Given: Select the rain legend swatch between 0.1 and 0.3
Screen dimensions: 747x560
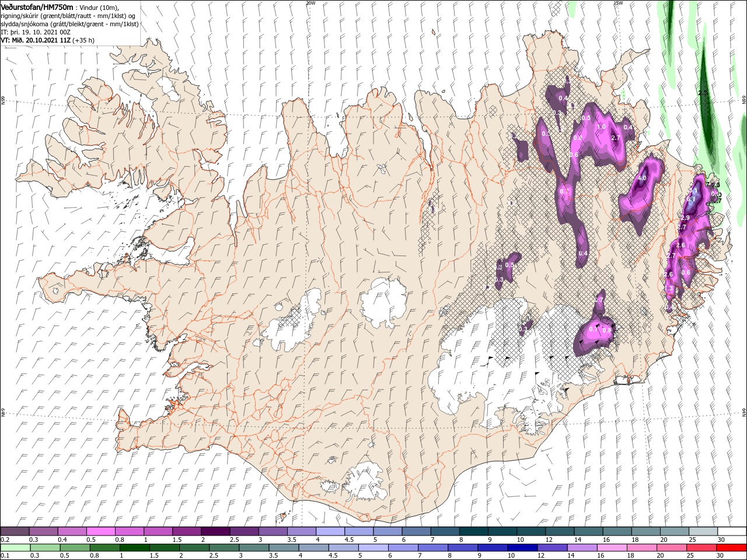Looking at the screenshot, I should (x=15, y=548).
